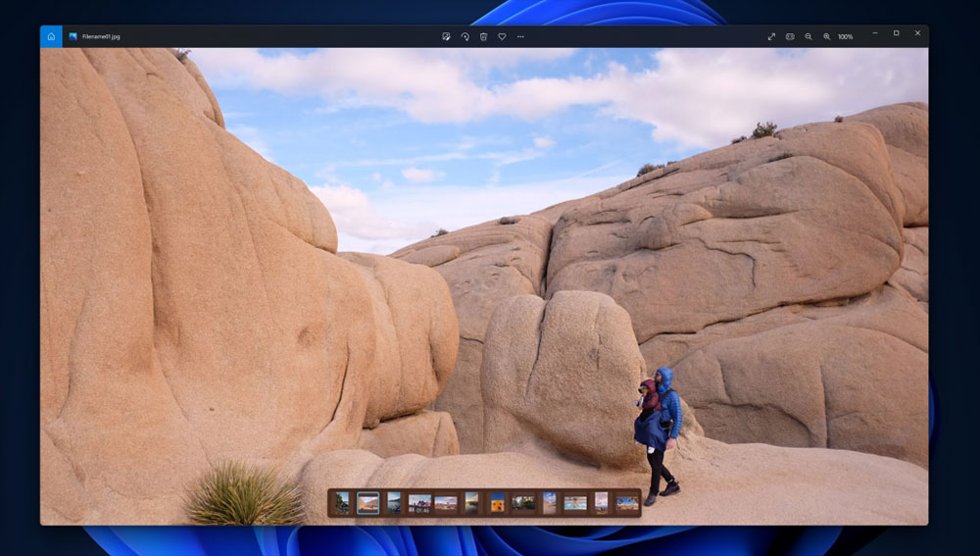Select the orange building thumbnail
The image size is (980, 556).
pyautogui.click(x=498, y=503)
